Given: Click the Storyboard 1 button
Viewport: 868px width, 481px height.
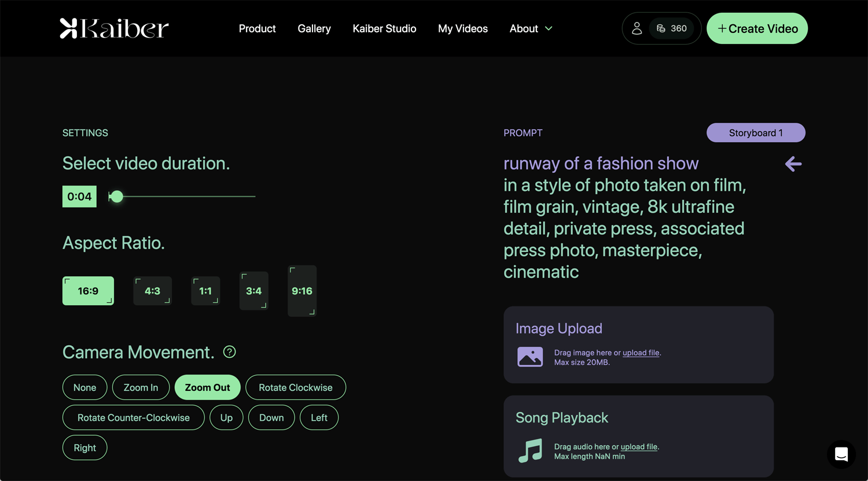Looking at the screenshot, I should coord(756,132).
